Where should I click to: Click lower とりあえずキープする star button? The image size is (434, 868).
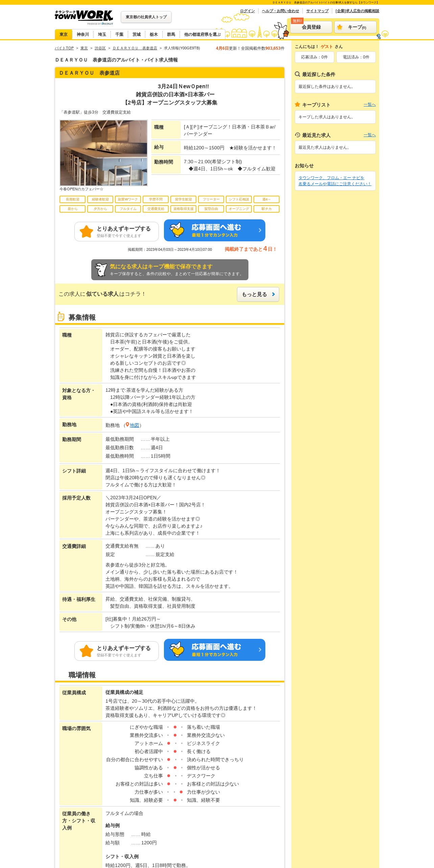(117, 651)
